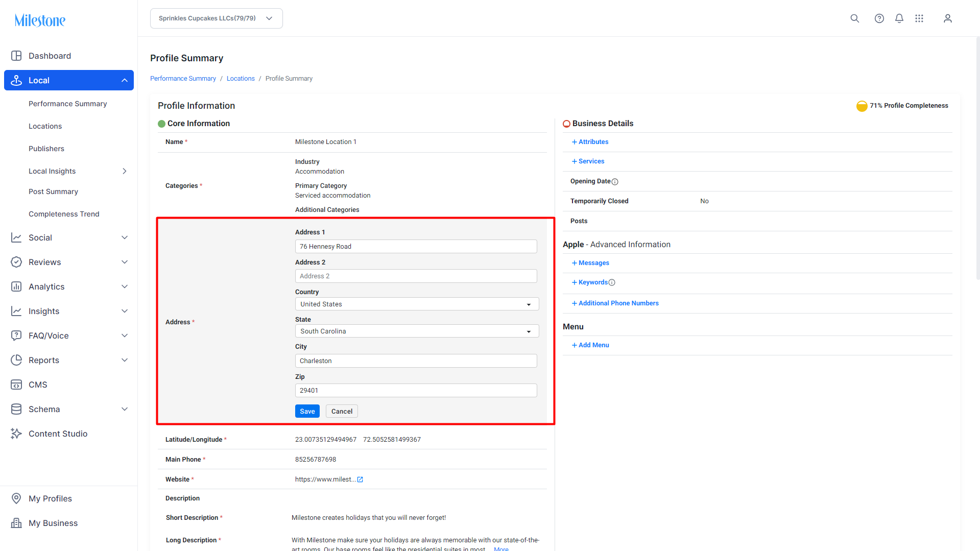Open Post Summary sidebar item
980x551 pixels.
pyautogui.click(x=53, y=191)
